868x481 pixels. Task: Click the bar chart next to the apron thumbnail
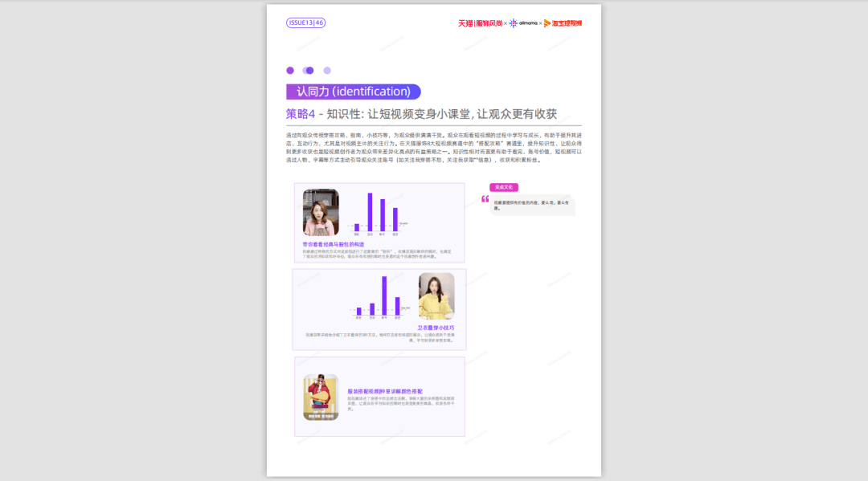point(378,214)
